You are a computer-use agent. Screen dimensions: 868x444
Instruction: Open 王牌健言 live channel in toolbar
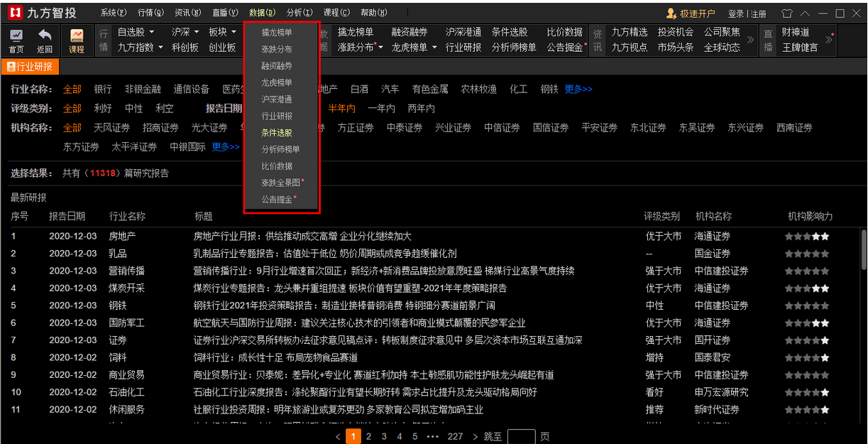coord(800,48)
